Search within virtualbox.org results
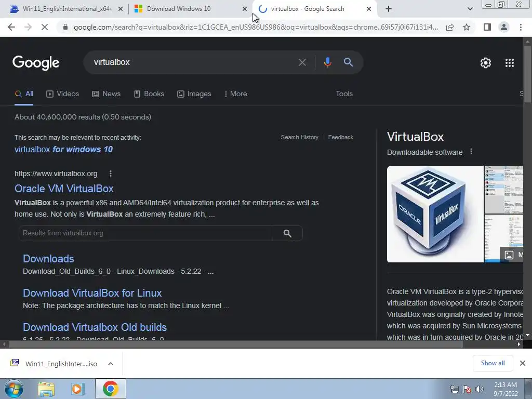The image size is (532, 399). pos(287,233)
